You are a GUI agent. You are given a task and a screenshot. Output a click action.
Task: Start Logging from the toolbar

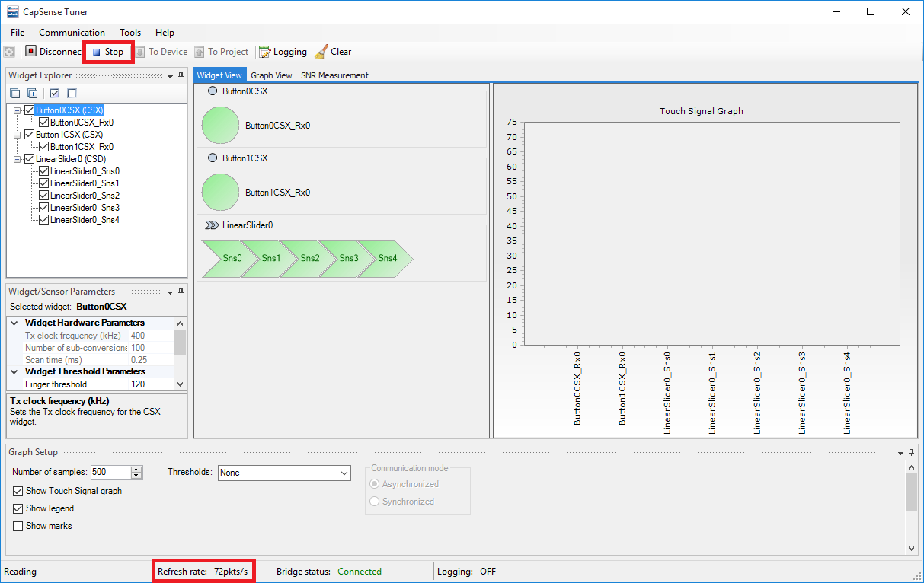point(283,52)
